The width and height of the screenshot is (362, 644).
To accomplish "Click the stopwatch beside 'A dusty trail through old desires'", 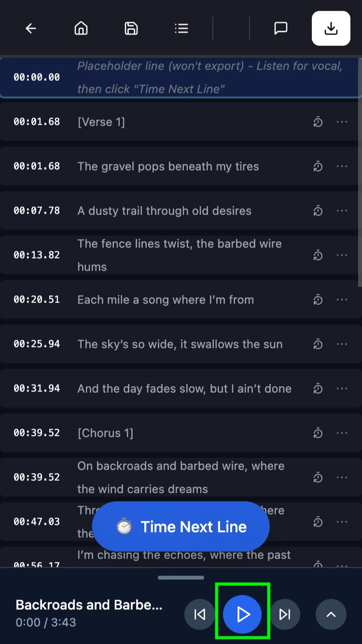I will point(318,211).
